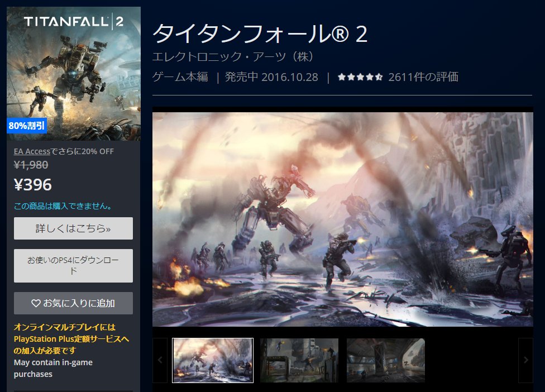Viewport: 545px width, 392px height.
Task: Select the third thumbnail with the hangar scene
Action: coord(386,360)
